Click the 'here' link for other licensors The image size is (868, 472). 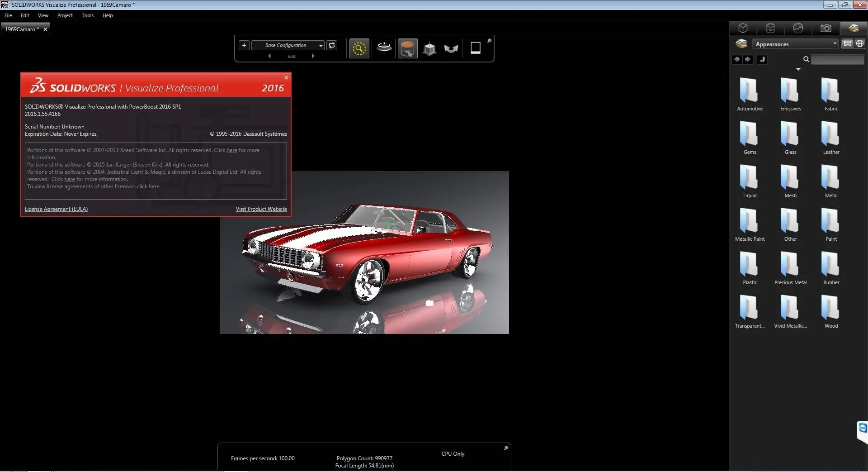154,186
